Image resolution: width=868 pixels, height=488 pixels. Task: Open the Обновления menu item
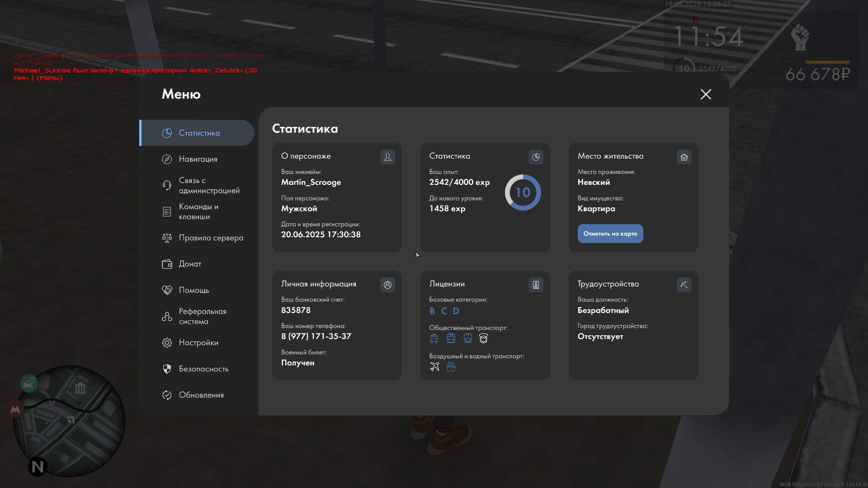200,395
